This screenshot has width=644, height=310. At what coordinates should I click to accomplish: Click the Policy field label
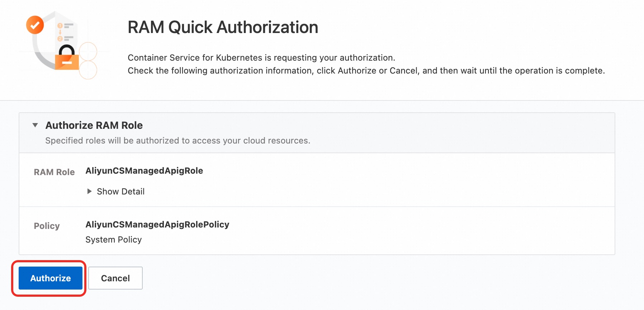[47, 226]
